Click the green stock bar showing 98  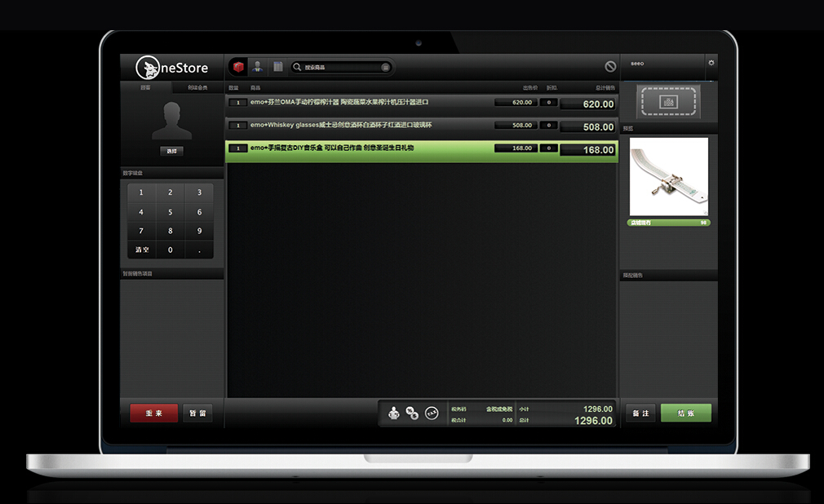pyautogui.click(x=668, y=223)
